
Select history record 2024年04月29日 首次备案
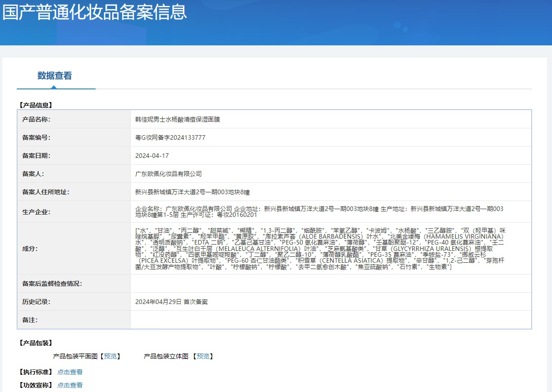point(172,302)
